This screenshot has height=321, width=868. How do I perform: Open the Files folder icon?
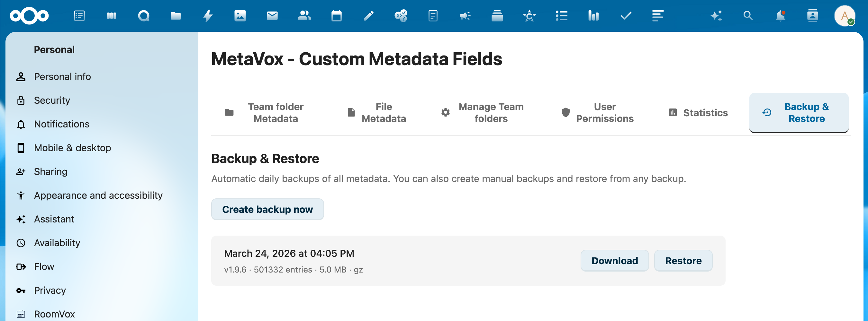click(176, 16)
